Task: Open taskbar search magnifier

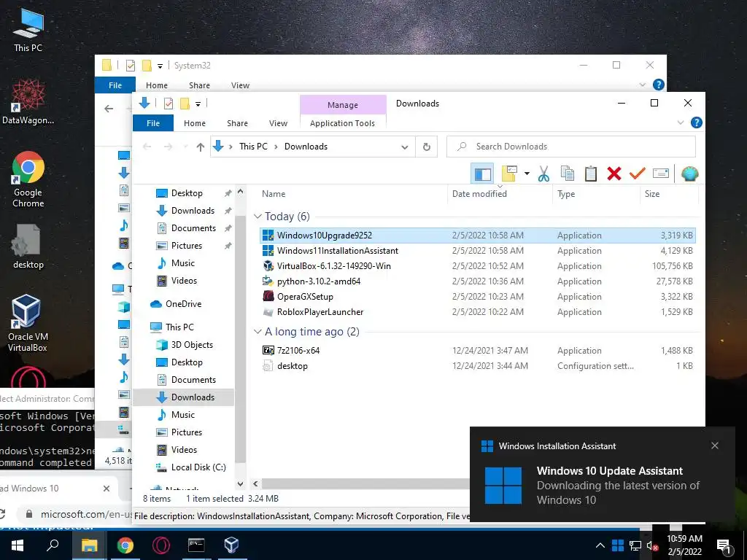Action: [x=53, y=545]
